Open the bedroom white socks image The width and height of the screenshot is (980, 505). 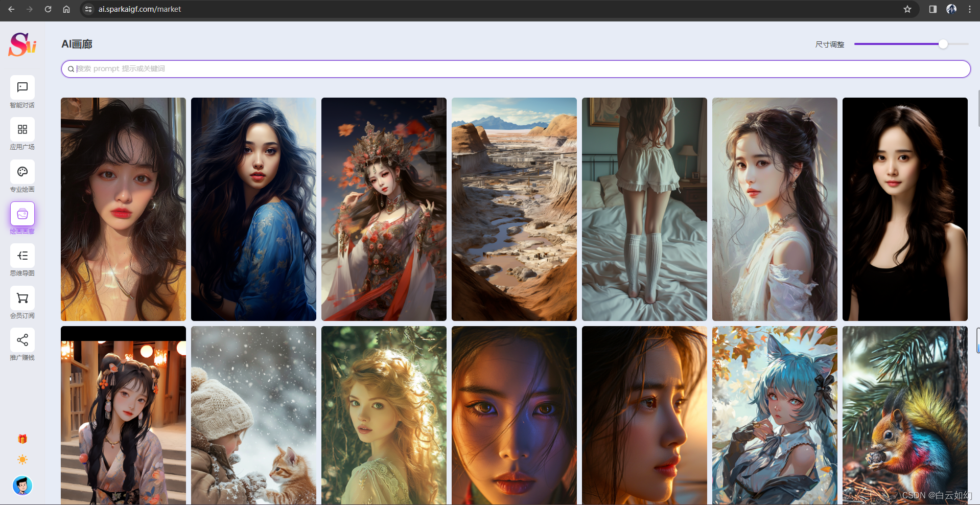click(x=644, y=209)
